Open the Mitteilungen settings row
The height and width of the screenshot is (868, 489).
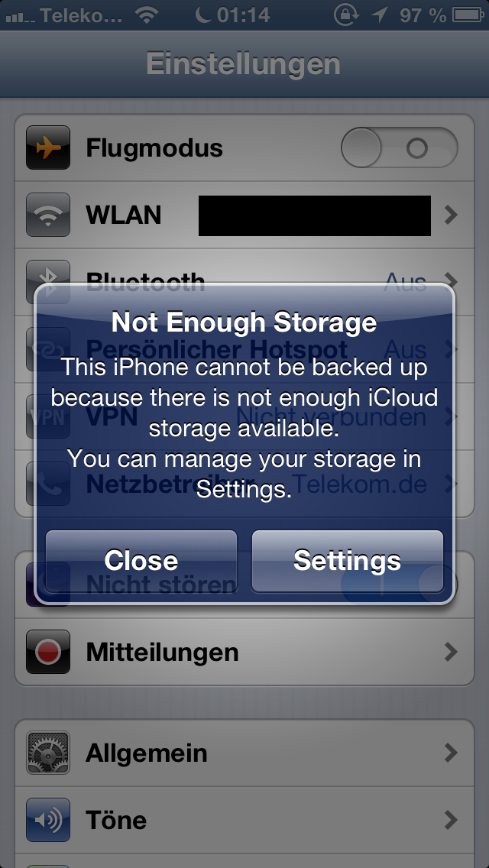coord(244,652)
